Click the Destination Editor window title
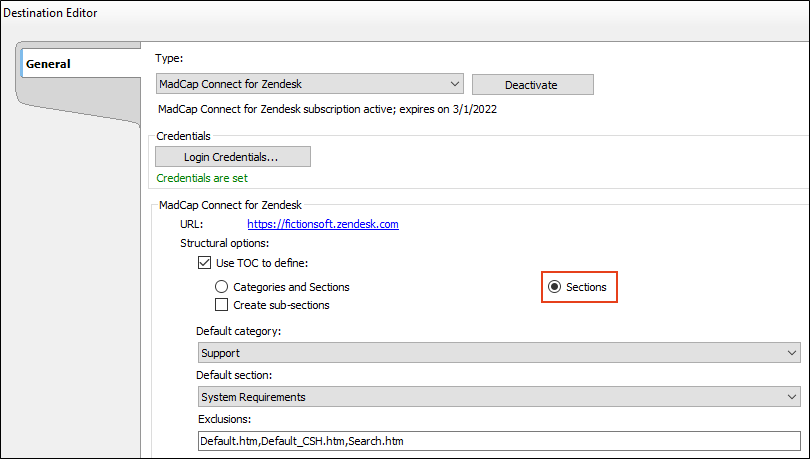Viewport: 810px width, 459px height. (50, 13)
